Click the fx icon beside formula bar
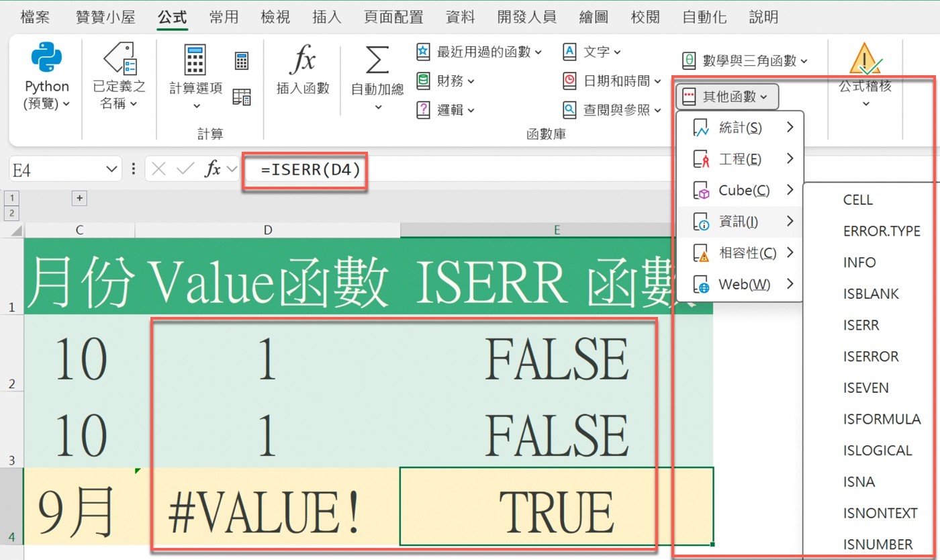Viewport: 940px width, 560px height. coord(213,169)
